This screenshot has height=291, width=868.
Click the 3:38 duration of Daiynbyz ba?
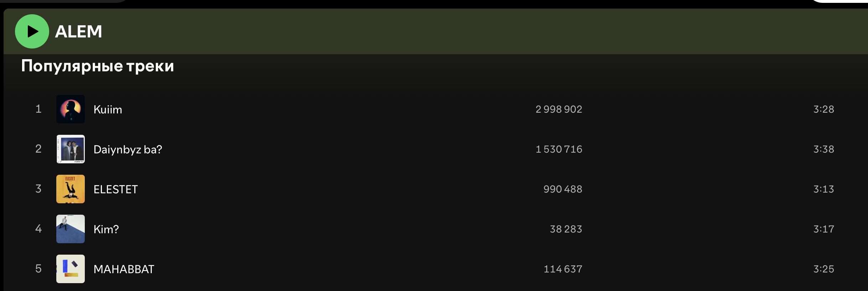(823, 149)
